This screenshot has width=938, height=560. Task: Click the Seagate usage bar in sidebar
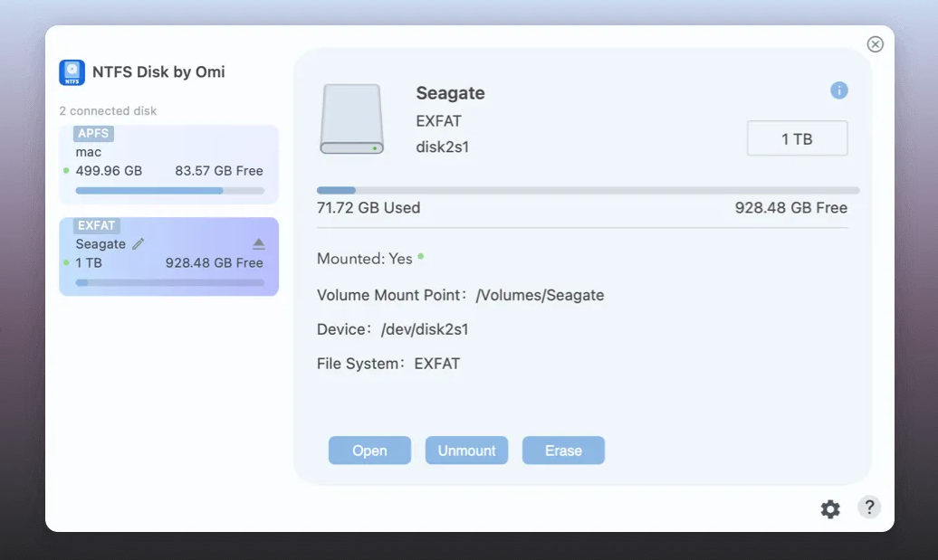(170, 282)
